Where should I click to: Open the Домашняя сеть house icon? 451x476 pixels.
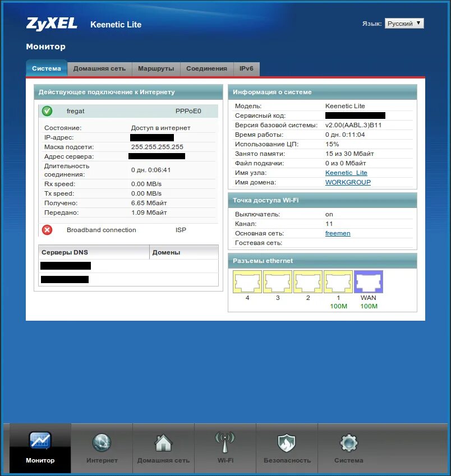tap(163, 442)
